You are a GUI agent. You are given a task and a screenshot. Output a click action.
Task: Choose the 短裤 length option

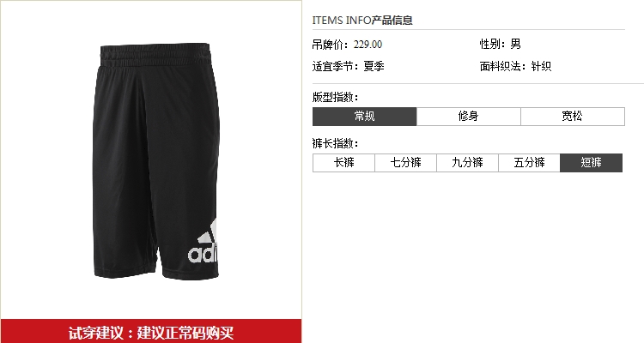[x=591, y=163]
